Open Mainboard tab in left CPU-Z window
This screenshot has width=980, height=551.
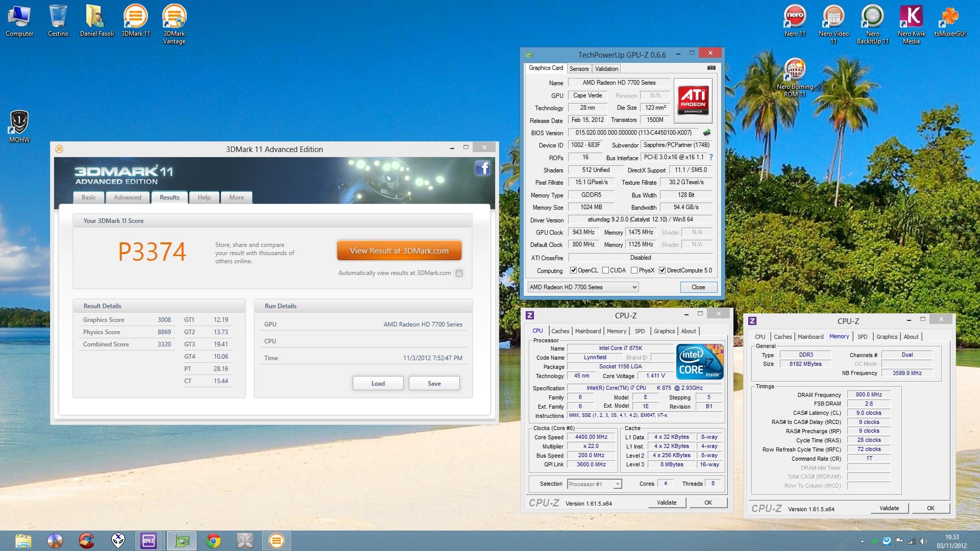588,331
